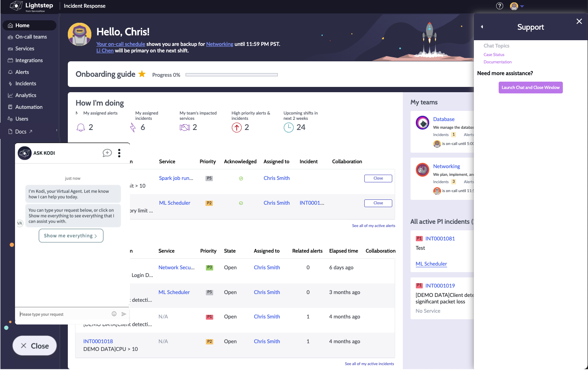Click the Networking team avatar icon
Screen dimensions: 588x370
(423, 170)
